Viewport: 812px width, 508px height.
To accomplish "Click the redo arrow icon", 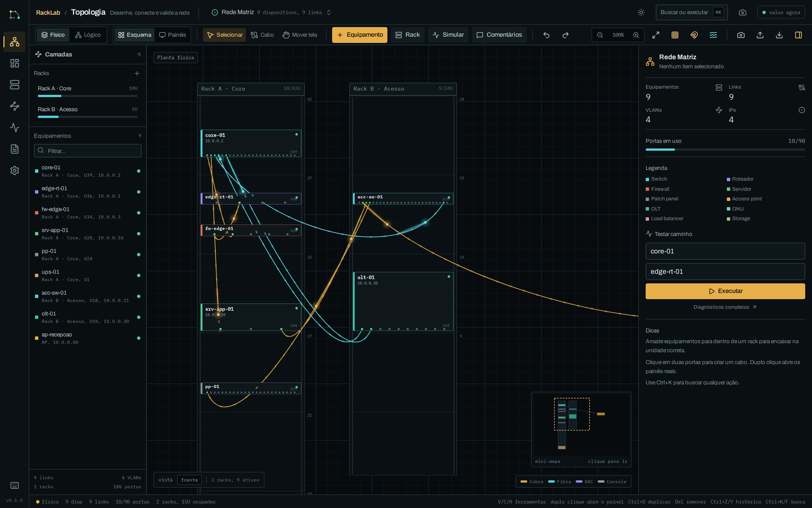I will pyautogui.click(x=565, y=35).
